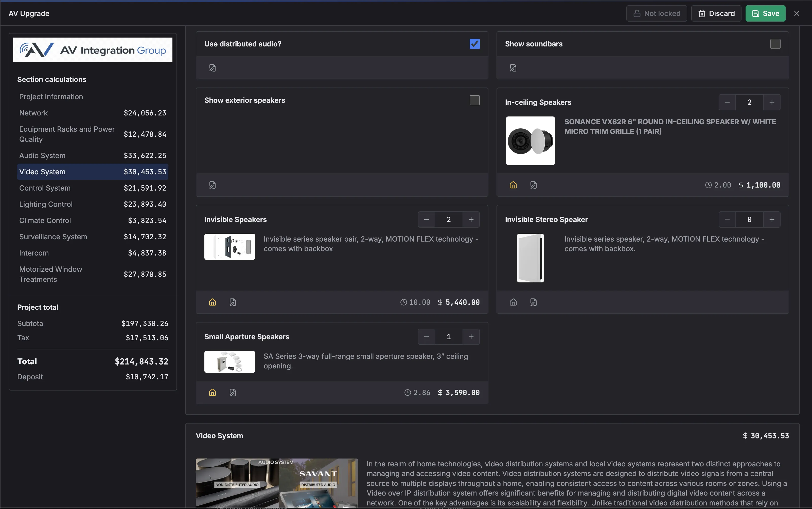The height and width of the screenshot is (509, 812).
Task: Click the note icon in Small Aperture Speakers card
Action: click(233, 392)
